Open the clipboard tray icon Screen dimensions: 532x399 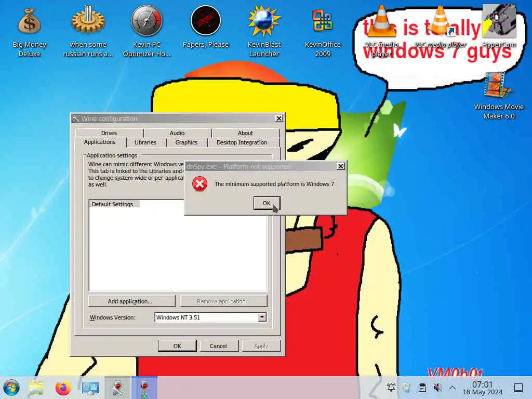[422, 387]
